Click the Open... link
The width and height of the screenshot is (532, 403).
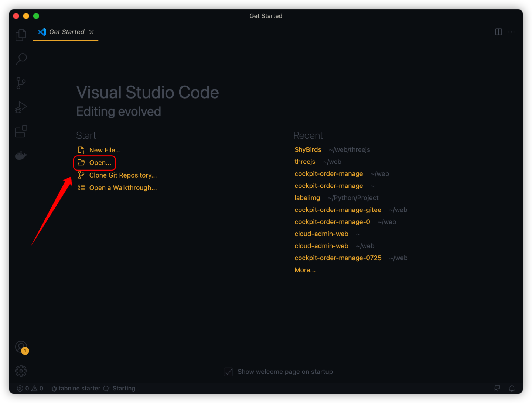pyautogui.click(x=100, y=163)
